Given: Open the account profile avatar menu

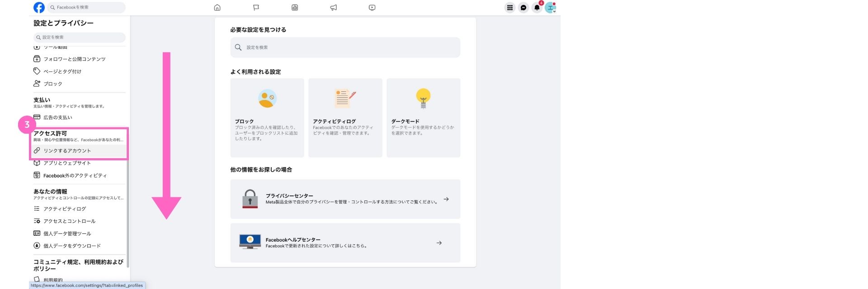Looking at the screenshot, I should (x=551, y=7).
